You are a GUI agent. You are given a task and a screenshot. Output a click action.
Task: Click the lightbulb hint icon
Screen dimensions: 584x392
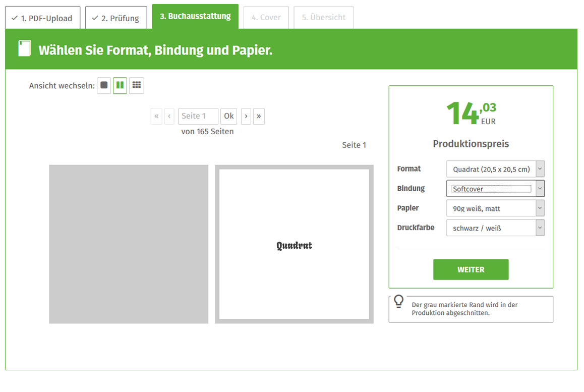pos(398,302)
